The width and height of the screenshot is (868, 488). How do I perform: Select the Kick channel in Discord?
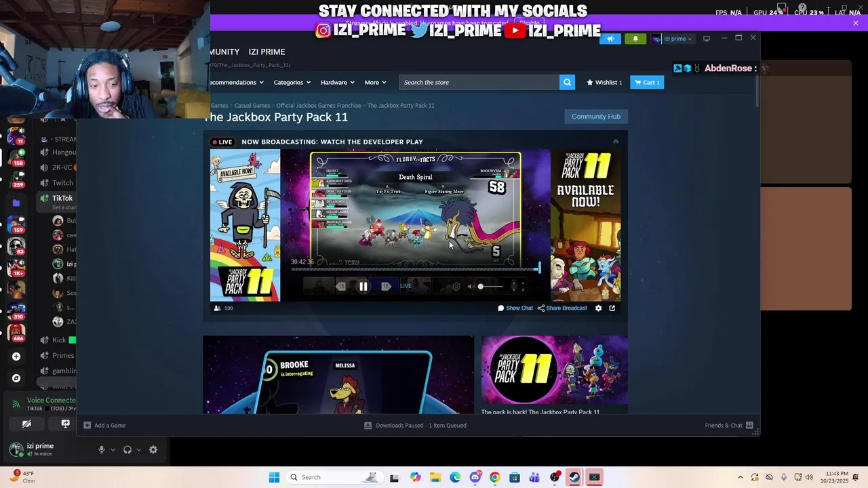click(58, 340)
